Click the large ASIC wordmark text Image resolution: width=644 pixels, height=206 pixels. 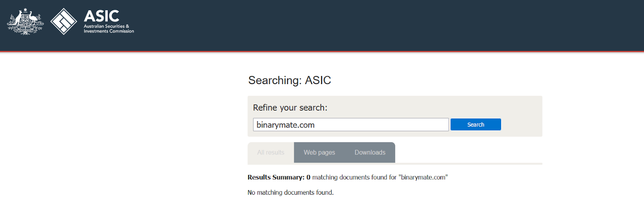point(101,16)
